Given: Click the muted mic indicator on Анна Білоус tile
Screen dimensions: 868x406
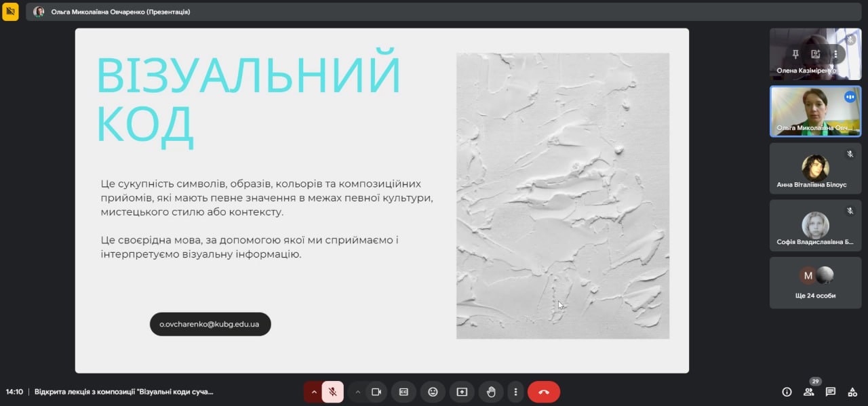Looking at the screenshot, I should point(850,154).
